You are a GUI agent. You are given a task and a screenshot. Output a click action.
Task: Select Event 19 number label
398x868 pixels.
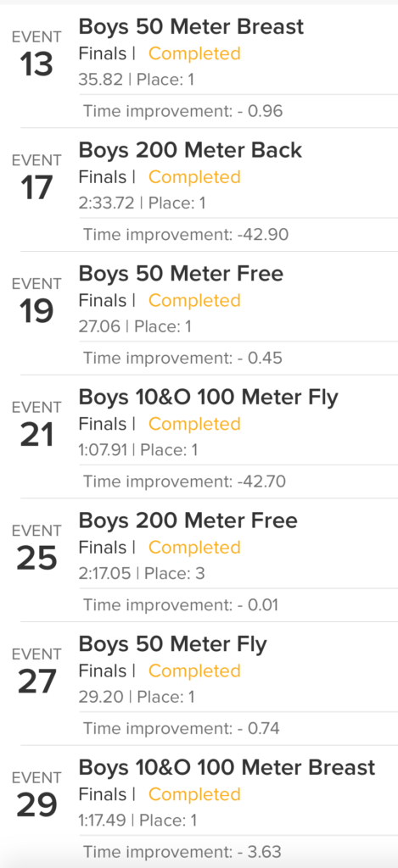coord(36,312)
